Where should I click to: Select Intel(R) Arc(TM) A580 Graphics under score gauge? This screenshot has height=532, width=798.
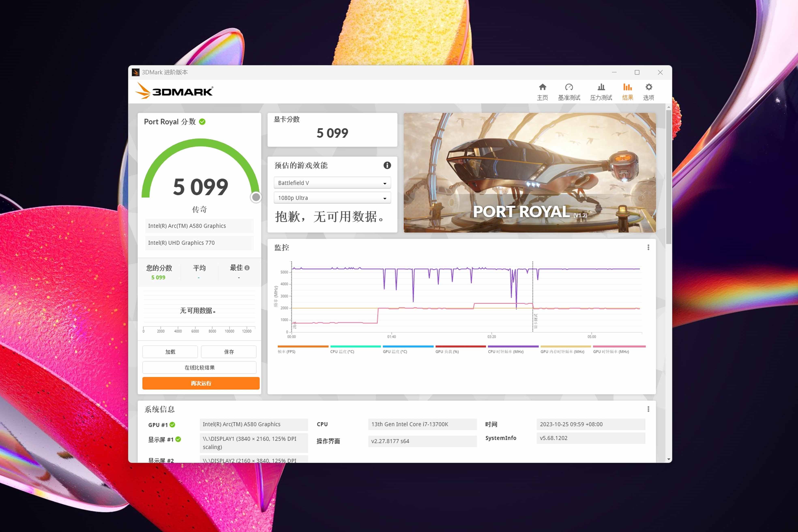click(x=199, y=226)
